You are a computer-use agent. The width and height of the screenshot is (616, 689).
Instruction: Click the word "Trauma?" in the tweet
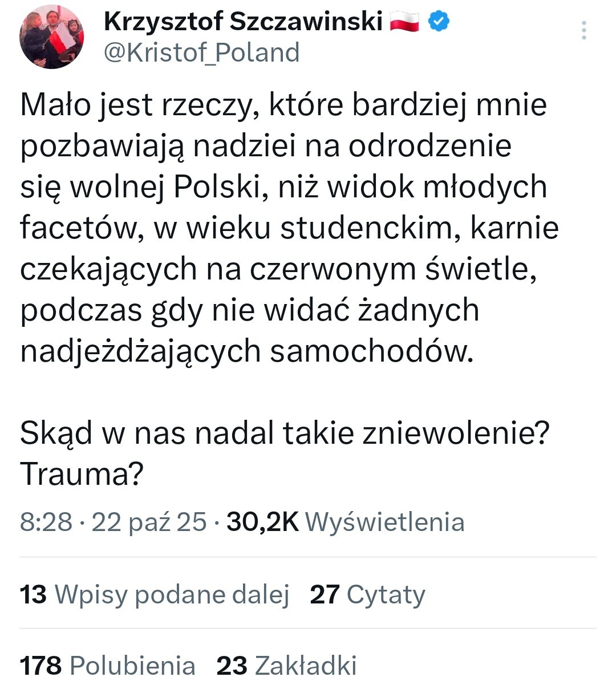click(81, 473)
